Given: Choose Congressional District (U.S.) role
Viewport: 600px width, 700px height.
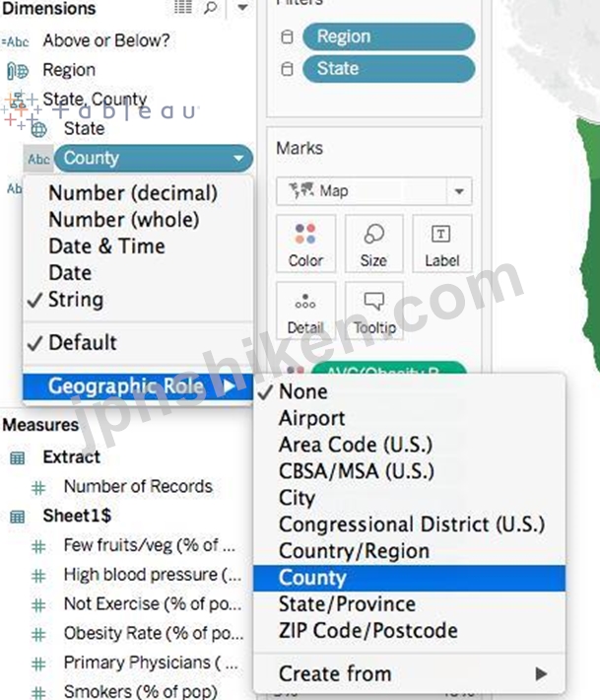Looking at the screenshot, I should pyautogui.click(x=412, y=525).
